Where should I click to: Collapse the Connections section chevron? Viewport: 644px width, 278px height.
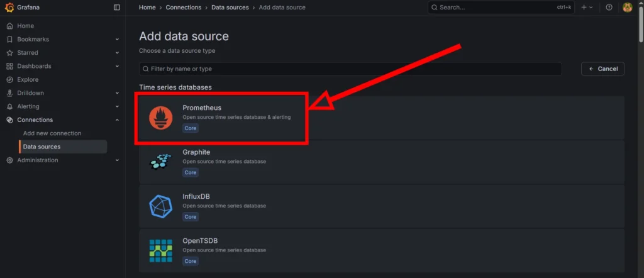(117, 120)
